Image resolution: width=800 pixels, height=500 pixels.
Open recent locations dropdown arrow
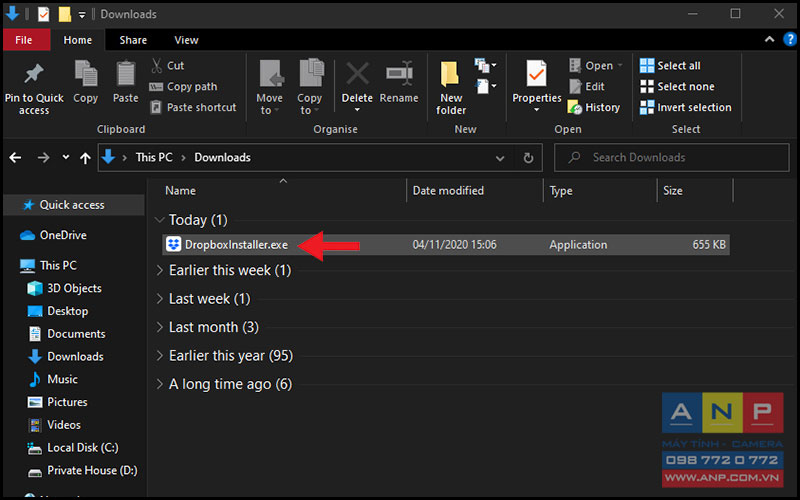(65, 157)
